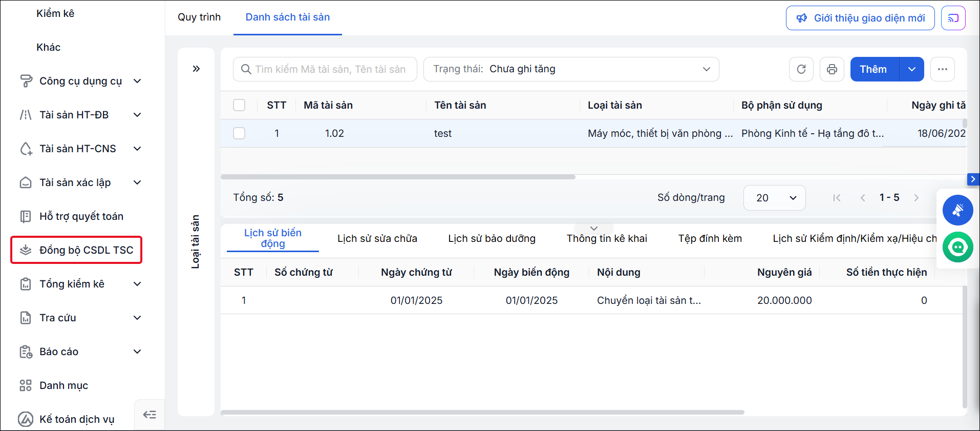This screenshot has height=431, width=980.
Task: Expand the Báo cáo menu chevron
Action: [137, 352]
